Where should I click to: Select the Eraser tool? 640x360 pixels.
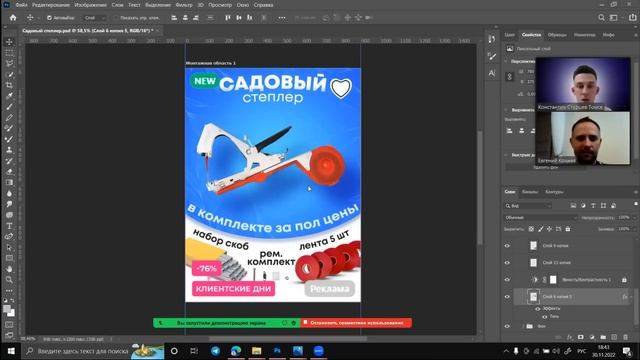tap(9, 172)
